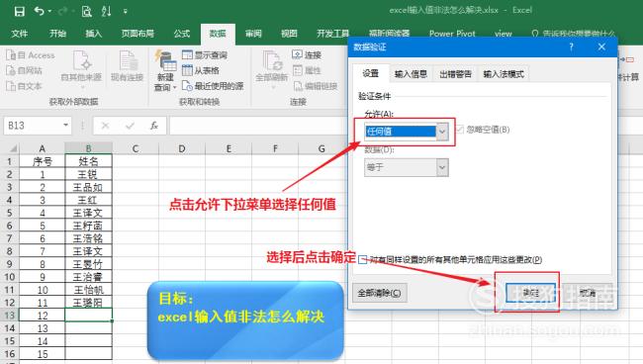The width and height of the screenshot is (643, 364).
Task: Toggle the 忽略空值 checkbox
Action: pyautogui.click(x=460, y=130)
